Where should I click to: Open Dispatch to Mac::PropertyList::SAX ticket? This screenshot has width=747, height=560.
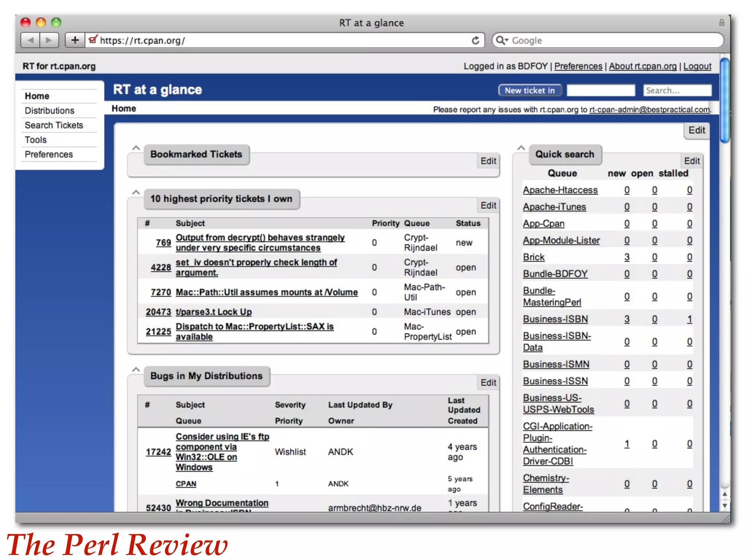pyautogui.click(x=255, y=331)
